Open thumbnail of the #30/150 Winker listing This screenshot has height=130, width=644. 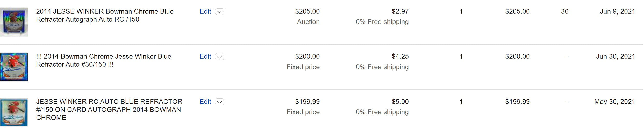pyautogui.click(x=14, y=67)
